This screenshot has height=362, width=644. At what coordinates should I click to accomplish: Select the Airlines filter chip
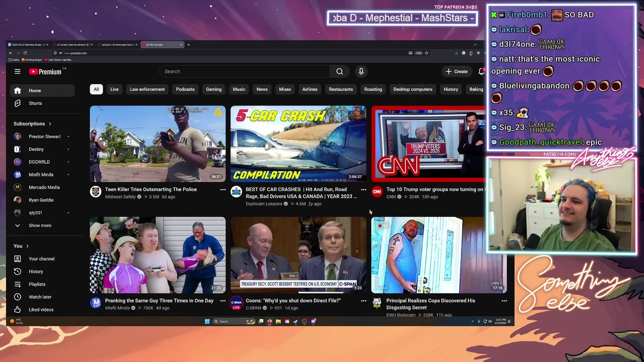tap(310, 89)
